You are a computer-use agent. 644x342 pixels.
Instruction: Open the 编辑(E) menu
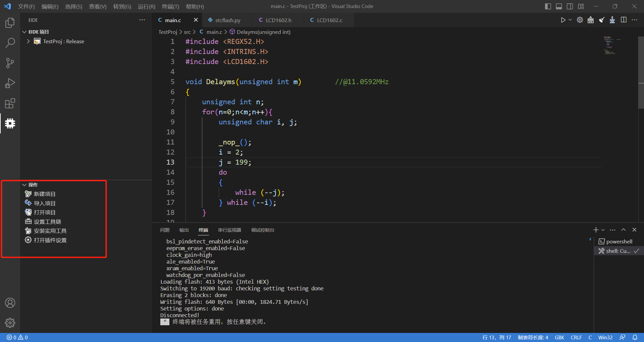tap(50, 6)
